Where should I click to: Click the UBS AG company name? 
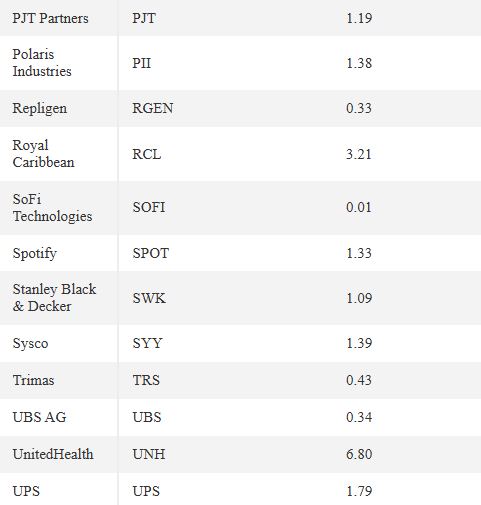click(39, 417)
